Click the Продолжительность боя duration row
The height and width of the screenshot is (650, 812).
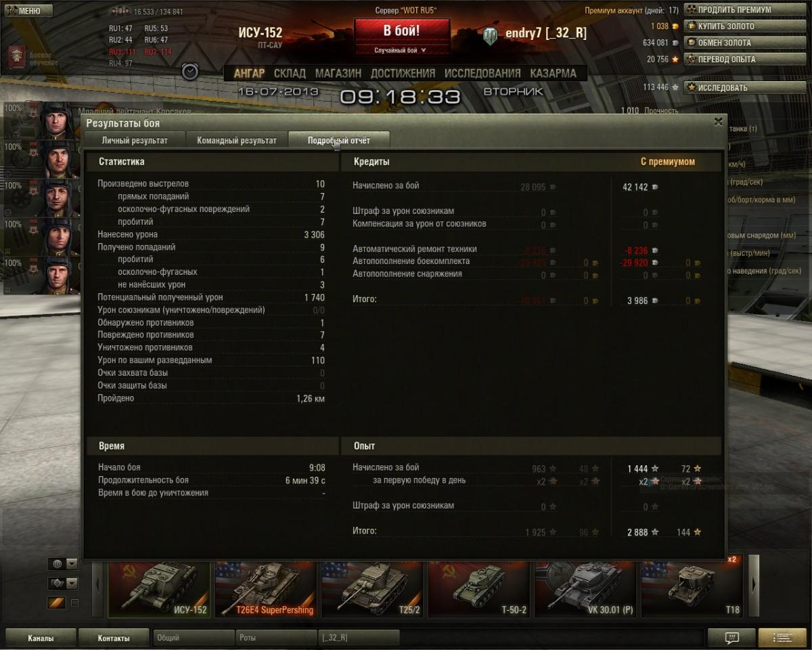(x=211, y=480)
